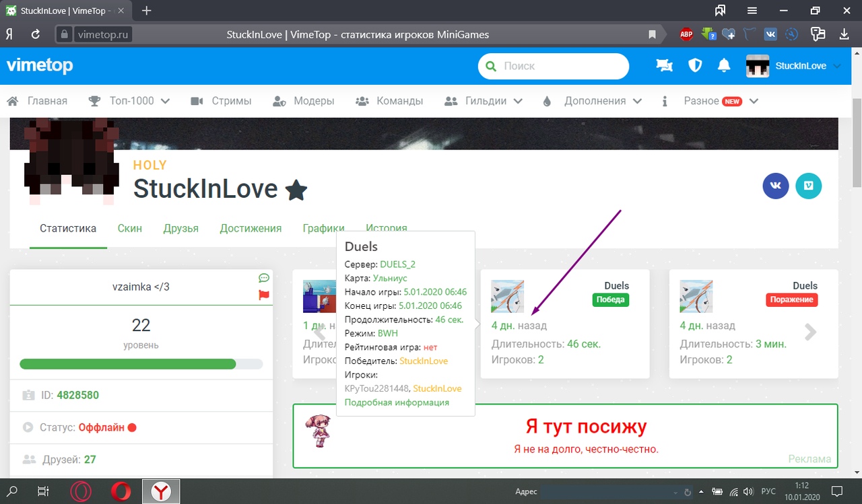Click the taskbar Адрес input field
This screenshot has width=862, height=504.
point(606,492)
